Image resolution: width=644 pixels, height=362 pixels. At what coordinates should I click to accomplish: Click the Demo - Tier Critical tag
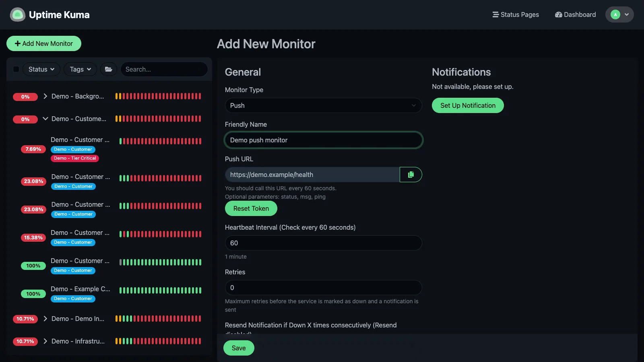coord(75,158)
